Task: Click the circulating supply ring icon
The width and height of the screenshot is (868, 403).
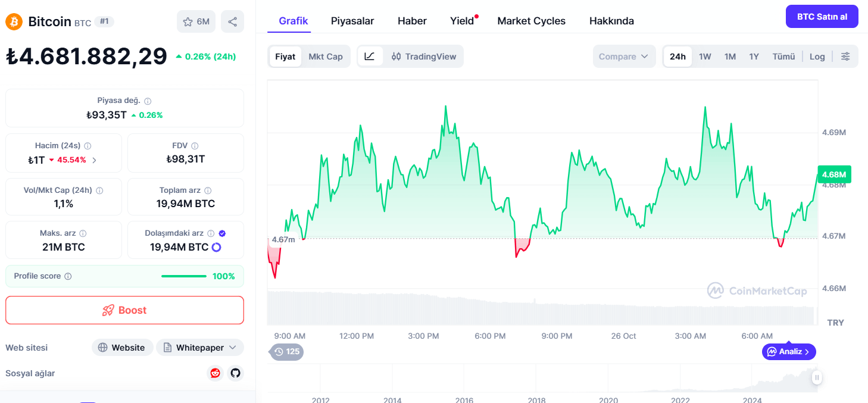Action: pos(216,247)
